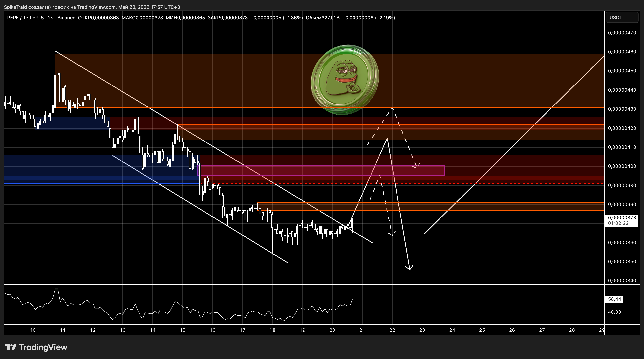Open the USDT currency selector
Screen dimensions: 644x359
tap(622, 17)
